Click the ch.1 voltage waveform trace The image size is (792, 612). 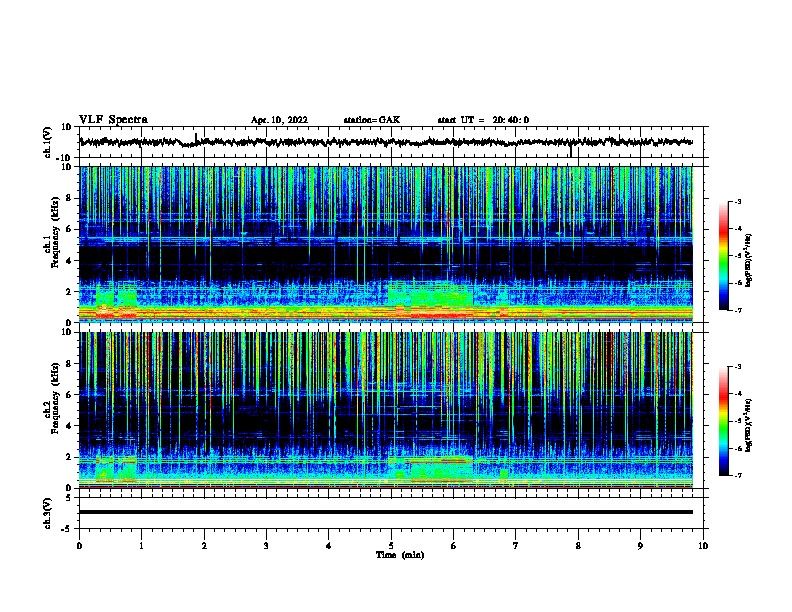click(386, 142)
